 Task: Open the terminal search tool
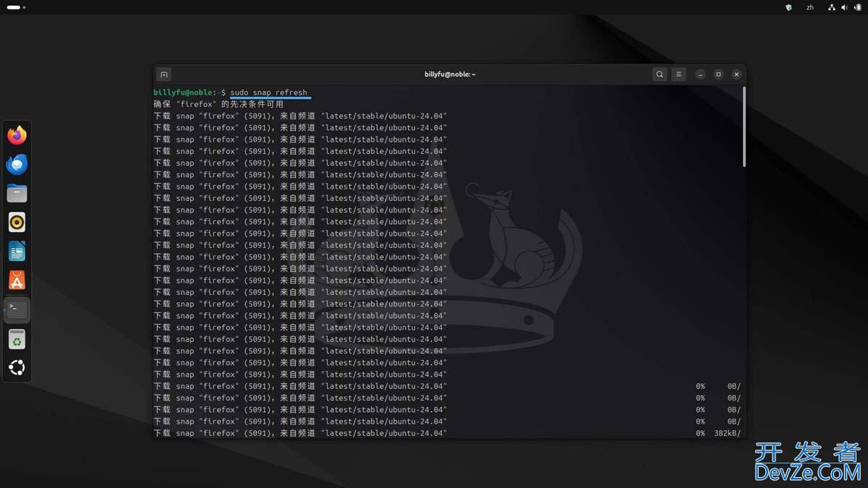pos(660,74)
